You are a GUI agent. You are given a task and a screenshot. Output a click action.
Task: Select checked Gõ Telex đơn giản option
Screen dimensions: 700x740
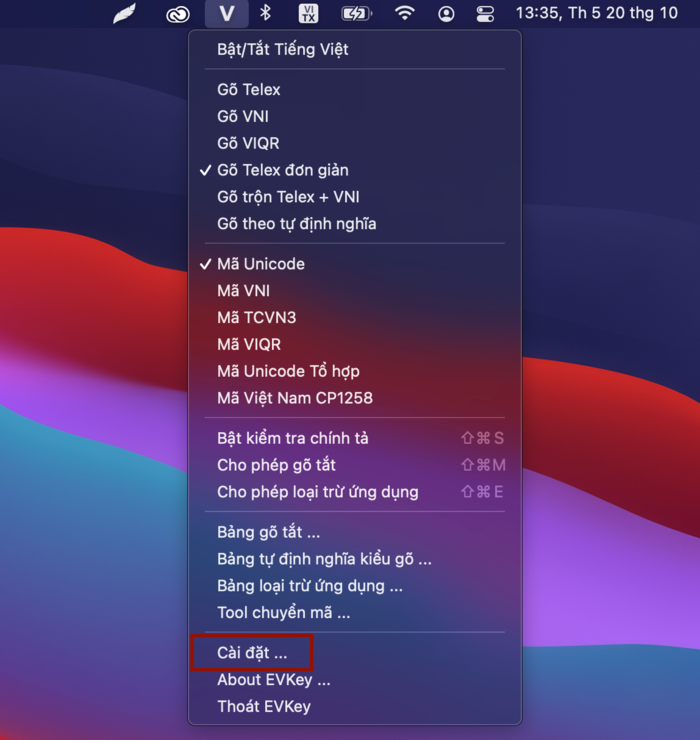coord(355,170)
